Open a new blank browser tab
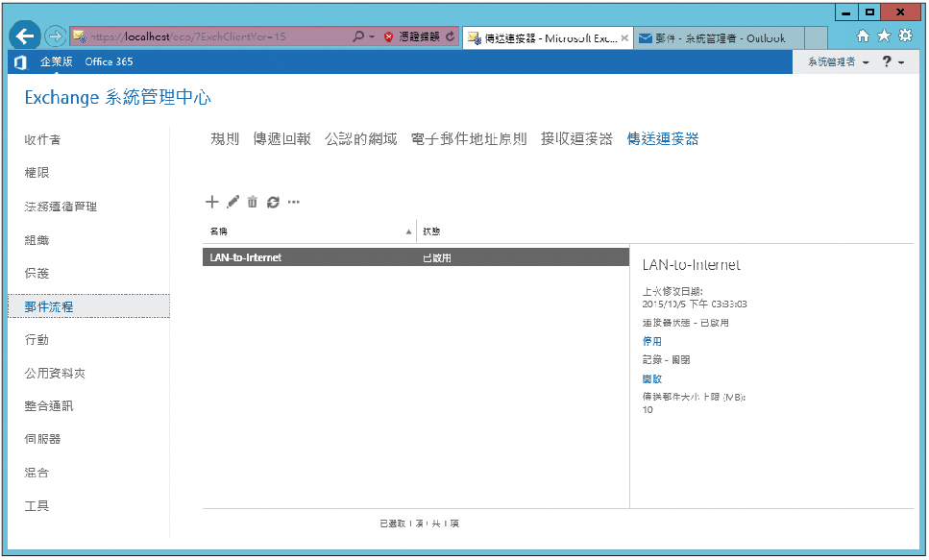 point(817,38)
